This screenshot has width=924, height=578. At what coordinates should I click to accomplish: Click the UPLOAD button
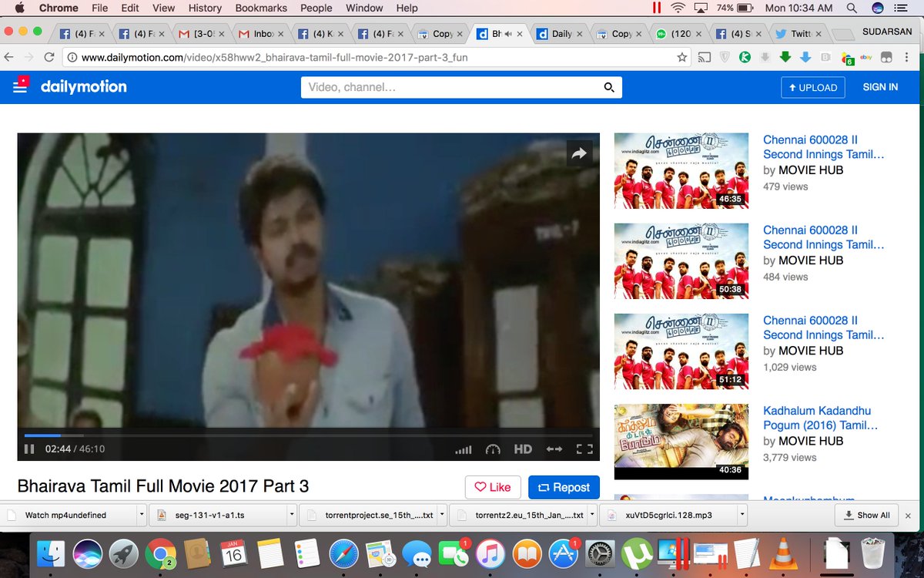point(812,87)
